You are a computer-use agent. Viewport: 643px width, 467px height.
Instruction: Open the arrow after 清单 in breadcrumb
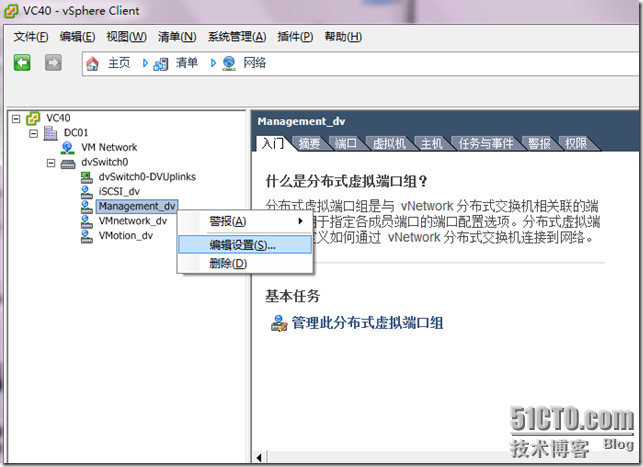213,63
